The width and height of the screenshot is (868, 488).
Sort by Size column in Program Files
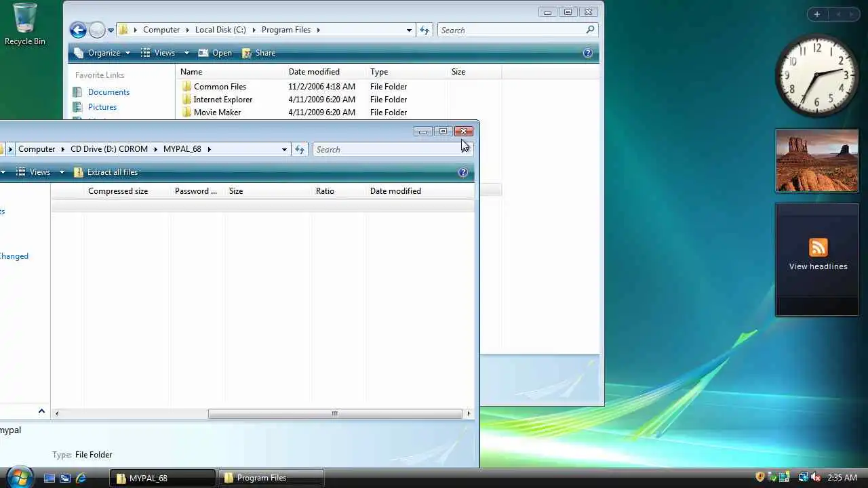[474, 72]
